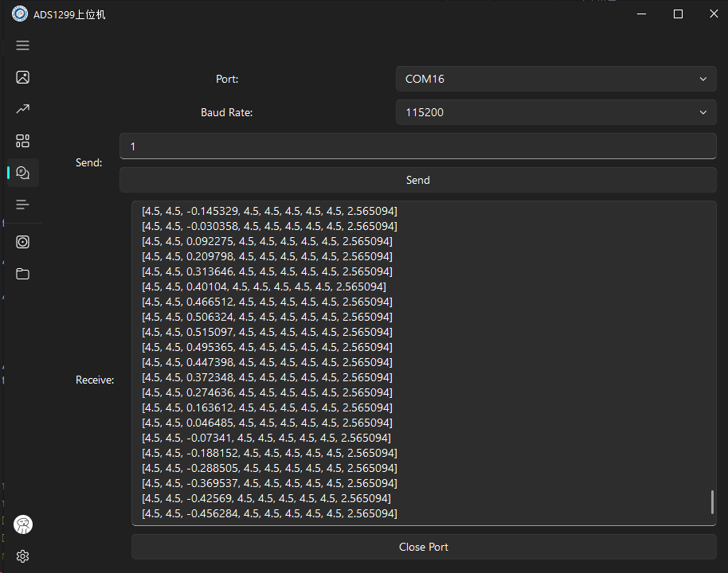Viewport: 728px width, 573px height.
Task: Click the row containing 0.447398
Action: click(x=267, y=362)
